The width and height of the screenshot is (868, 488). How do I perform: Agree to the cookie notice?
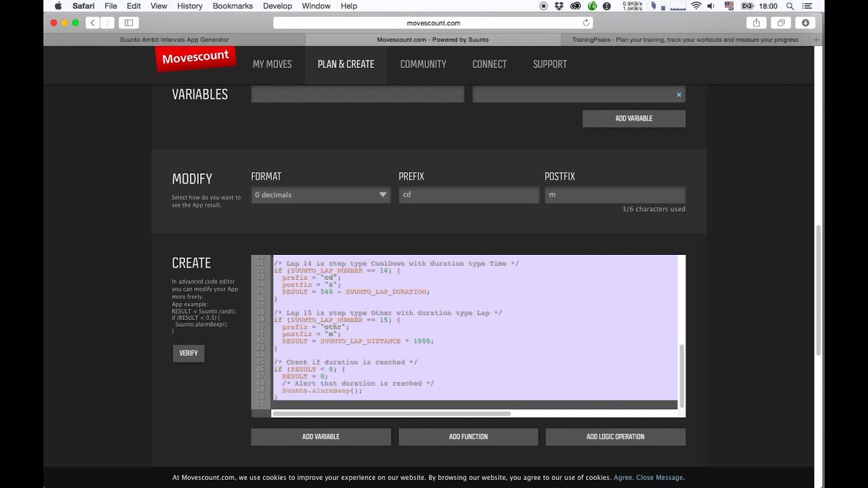(623, 477)
